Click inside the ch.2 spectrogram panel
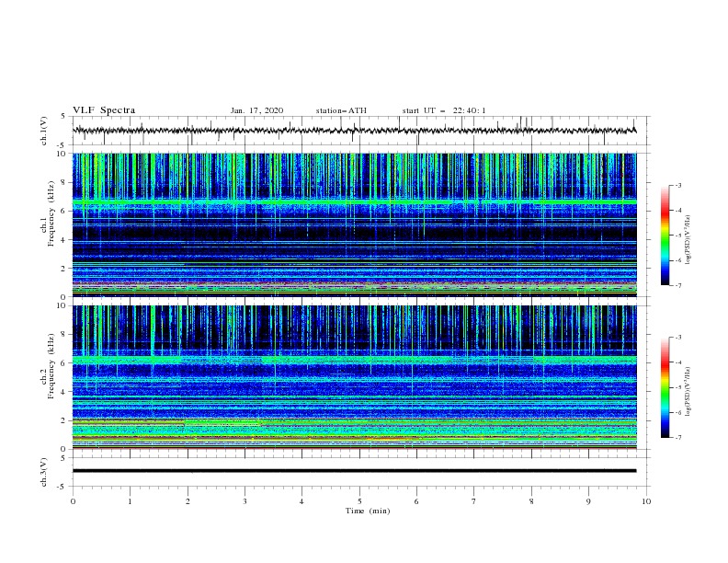This screenshot has height=563, width=728. [355, 377]
